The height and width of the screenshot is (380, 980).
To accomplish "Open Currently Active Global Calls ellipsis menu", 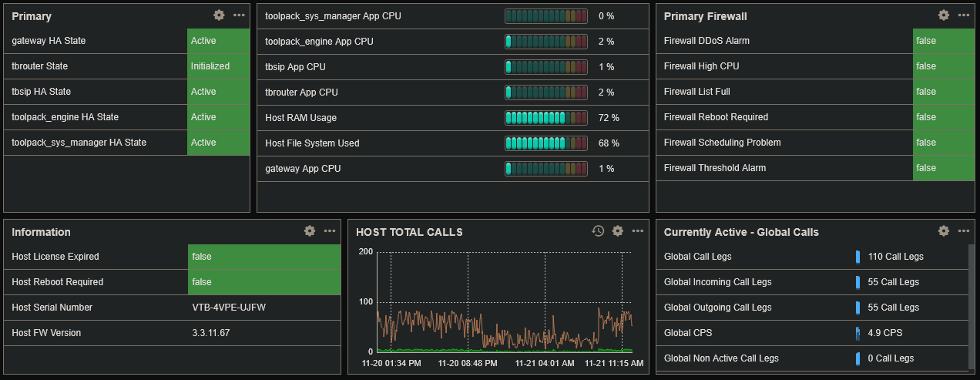I will 964,231.
